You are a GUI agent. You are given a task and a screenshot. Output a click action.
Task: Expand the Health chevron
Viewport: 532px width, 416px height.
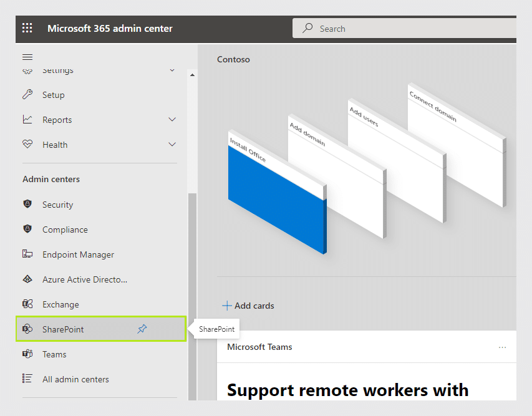click(x=172, y=144)
